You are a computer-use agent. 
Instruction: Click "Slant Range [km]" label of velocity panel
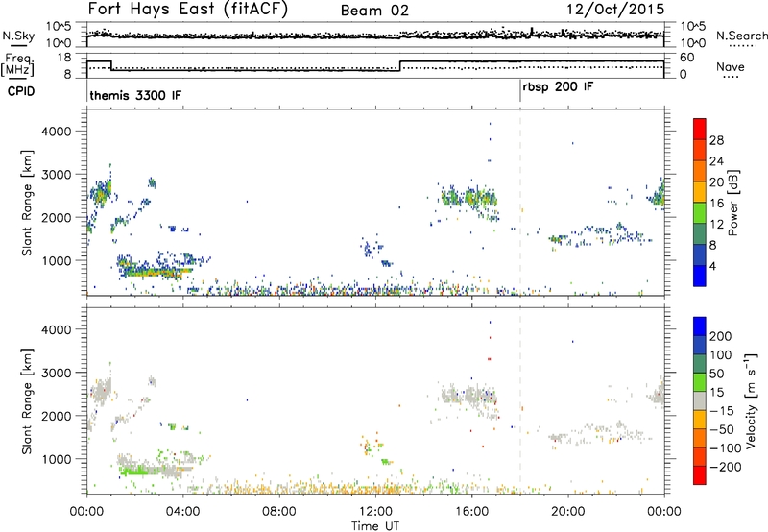pyautogui.click(x=27, y=400)
